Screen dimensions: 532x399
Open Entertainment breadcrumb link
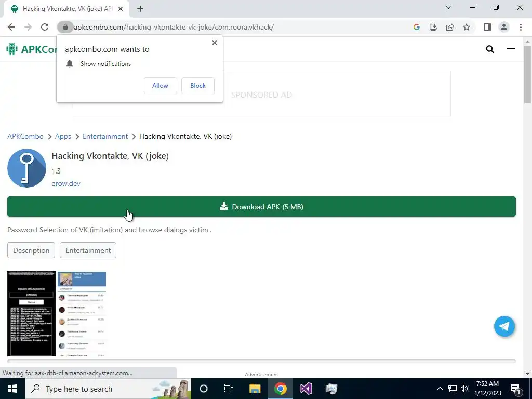pyautogui.click(x=105, y=137)
